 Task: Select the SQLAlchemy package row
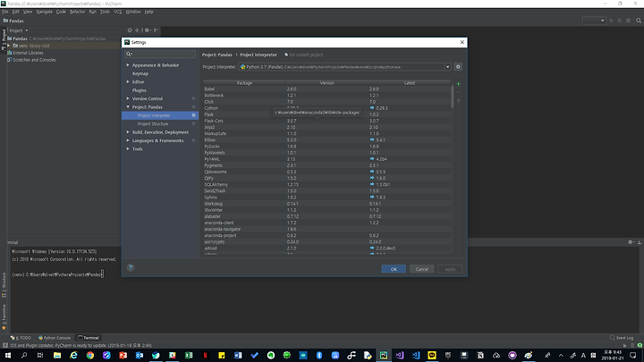[327, 185]
